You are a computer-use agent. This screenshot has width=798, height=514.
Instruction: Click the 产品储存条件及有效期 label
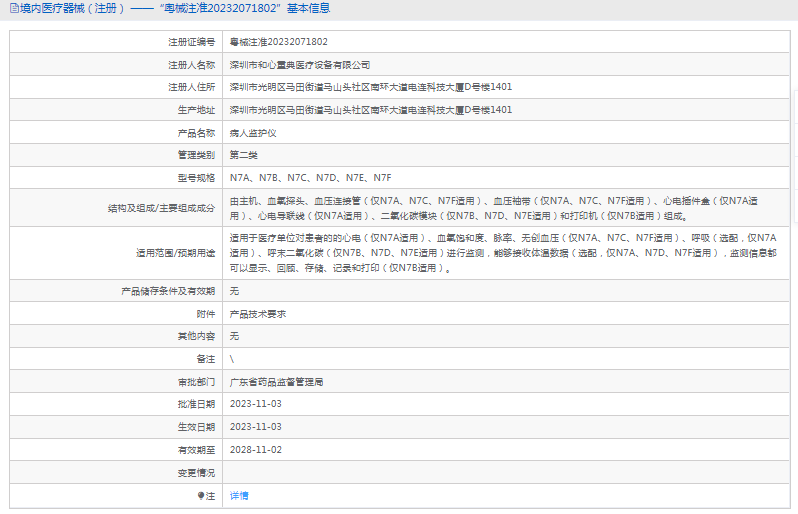pyautogui.click(x=168, y=291)
